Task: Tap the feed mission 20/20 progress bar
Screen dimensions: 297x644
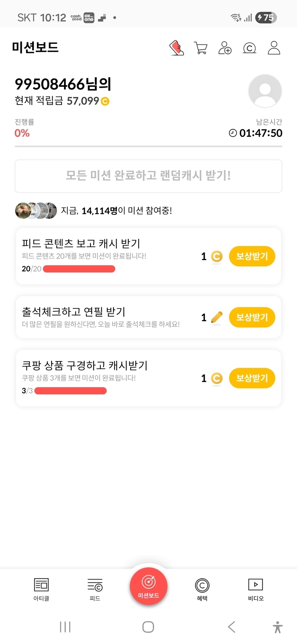Action: coord(79,269)
